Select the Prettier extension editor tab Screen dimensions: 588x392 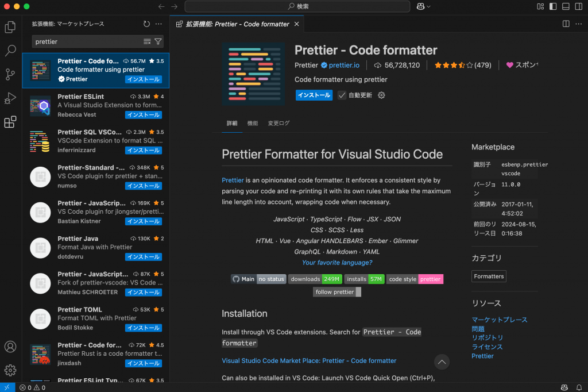(x=237, y=24)
